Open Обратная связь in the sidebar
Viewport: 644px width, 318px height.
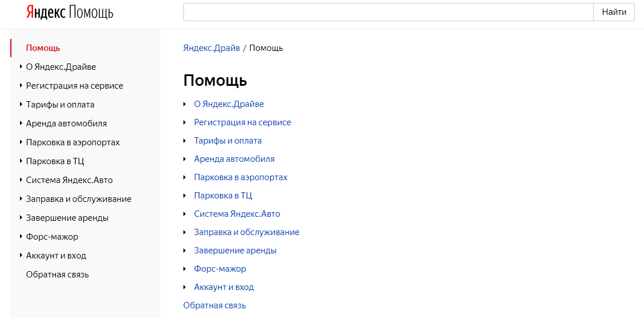[58, 275]
